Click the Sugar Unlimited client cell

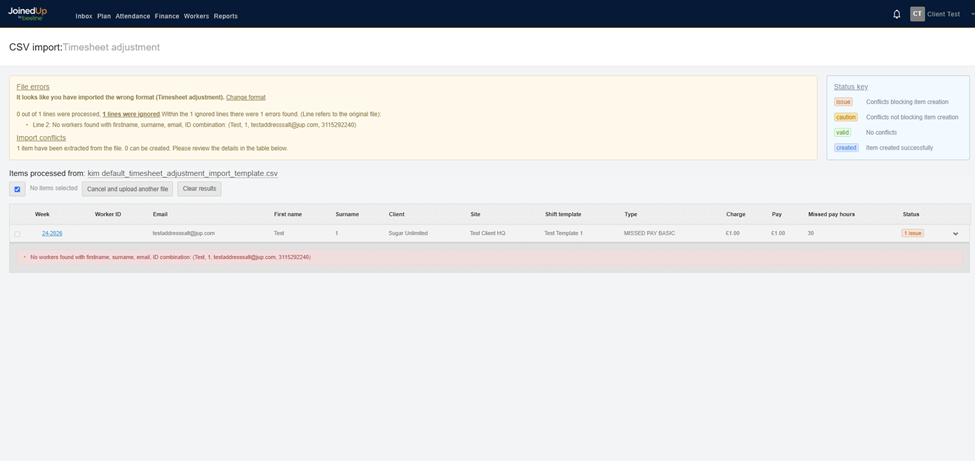click(x=408, y=233)
